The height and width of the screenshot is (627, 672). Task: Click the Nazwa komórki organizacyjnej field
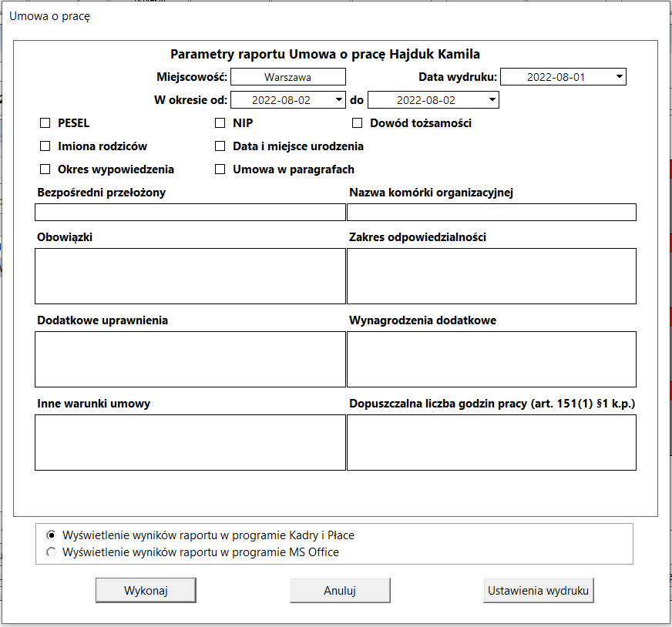click(x=492, y=213)
